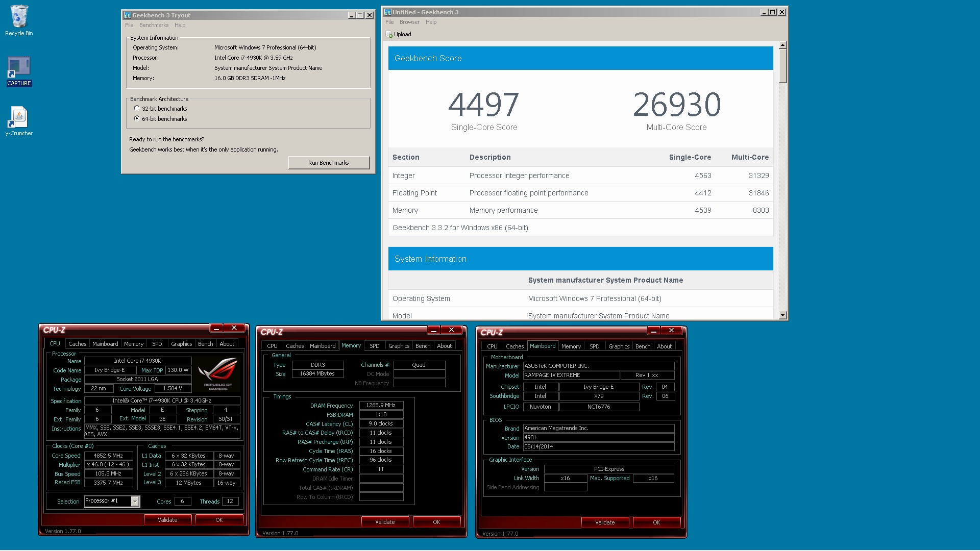Switch to Graphics tab in left CPU-Z window

tap(181, 344)
